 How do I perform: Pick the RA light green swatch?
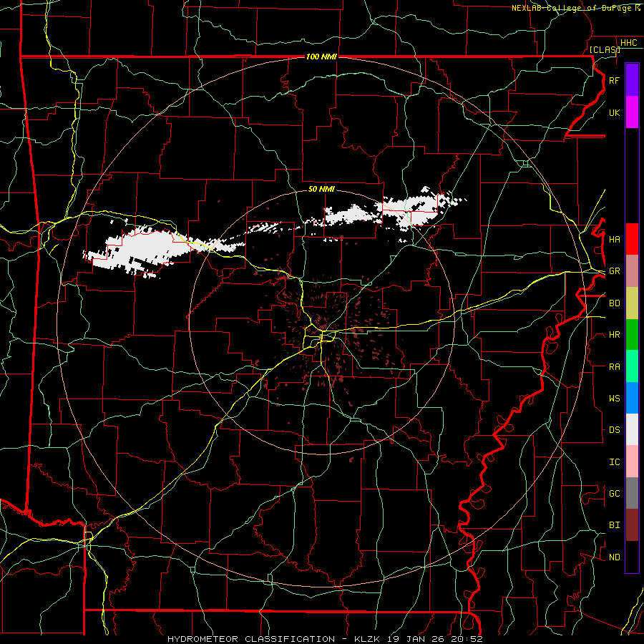pyautogui.click(x=632, y=366)
